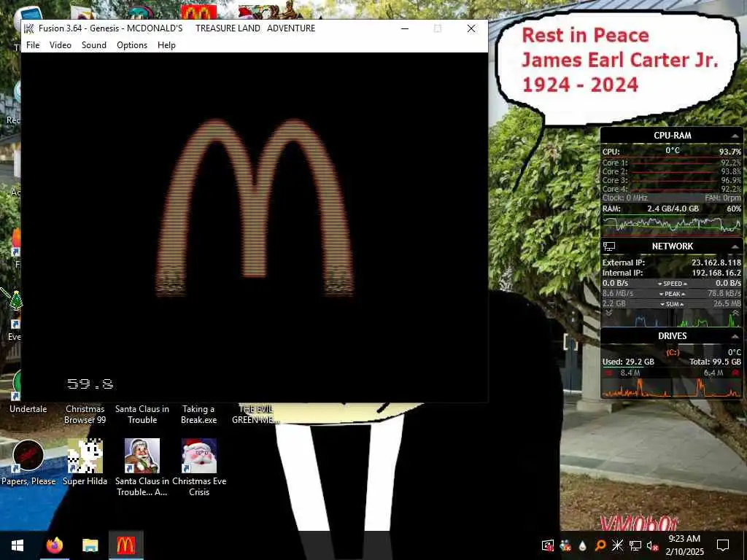Screen dimensions: 747x560
Task: Open the File menu in Fusion
Action: 33,44
